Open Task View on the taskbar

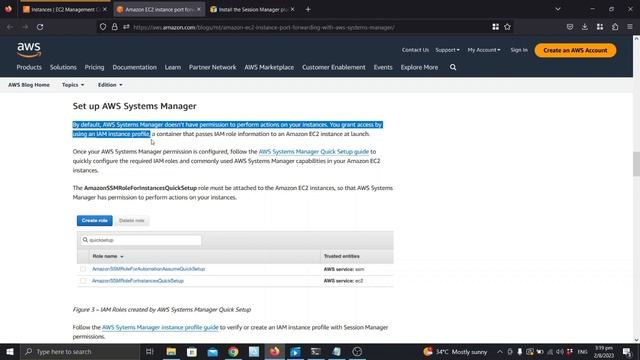click(x=149, y=351)
